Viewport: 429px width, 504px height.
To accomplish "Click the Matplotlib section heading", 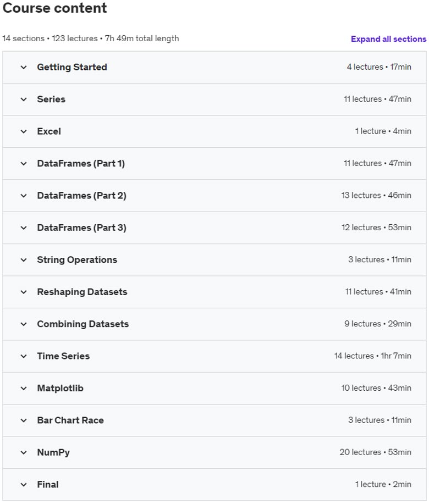I will point(60,388).
